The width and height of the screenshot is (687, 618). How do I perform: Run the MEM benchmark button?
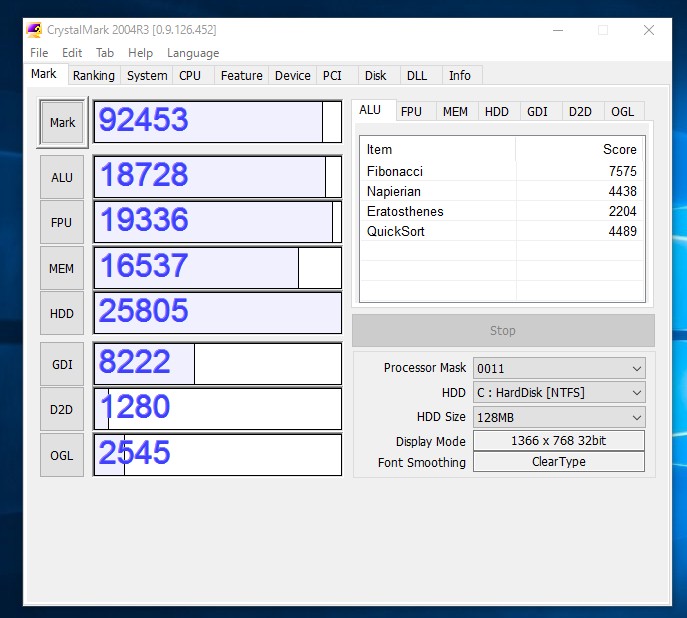[x=62, y=268]
